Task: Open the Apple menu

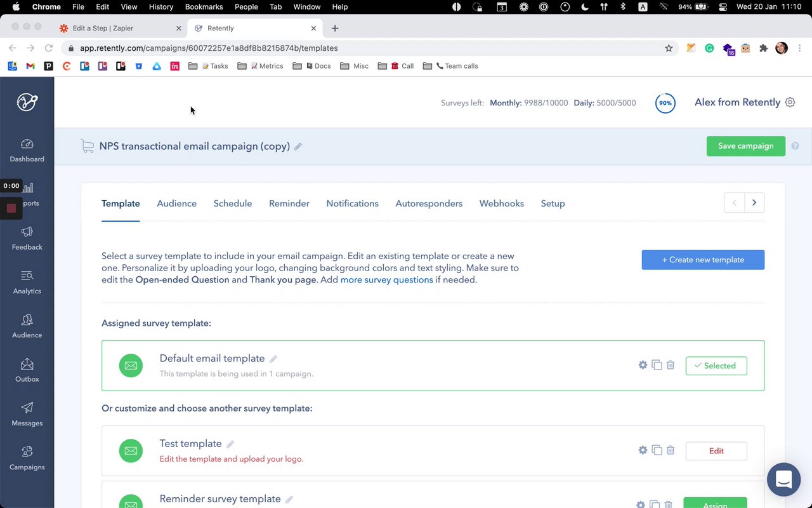Action: (x=16, y=7)
